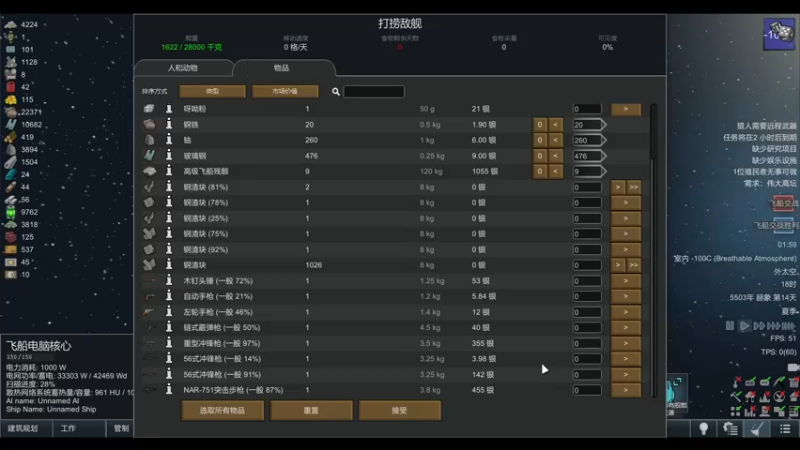Click the 玻璃钢 item icon

point(149,156)
